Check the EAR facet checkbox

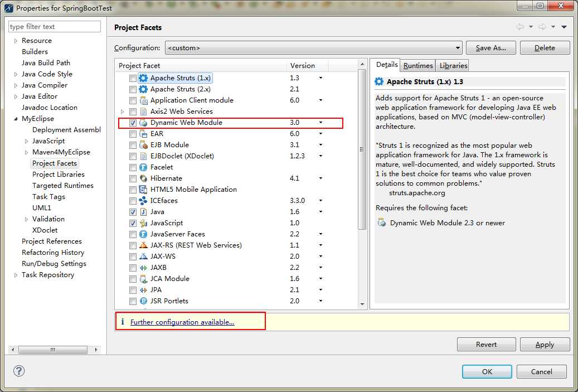pyautogui.click(x=133, y=134)
